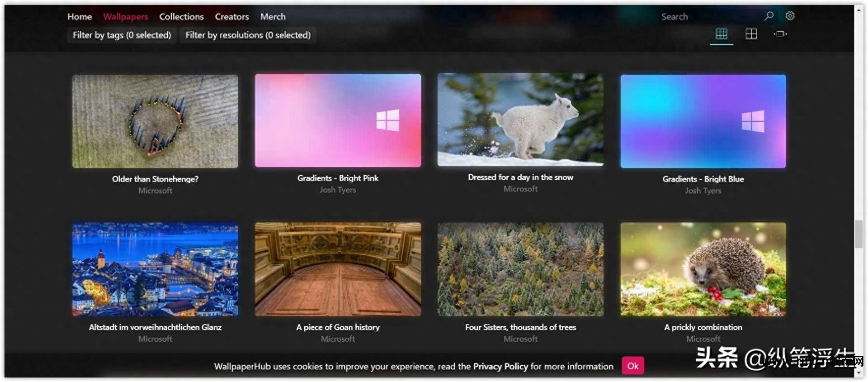Click the title 'A piece of Goan history'

(x=338, y=327)
